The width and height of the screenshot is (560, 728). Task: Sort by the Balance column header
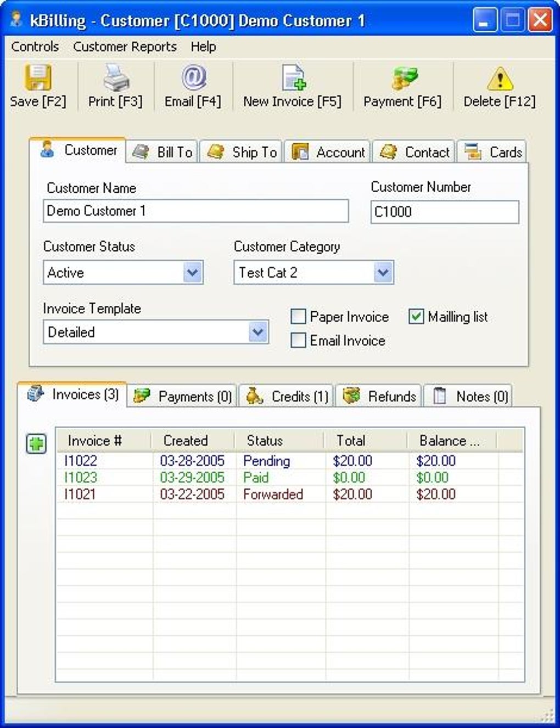pos(452,440)
